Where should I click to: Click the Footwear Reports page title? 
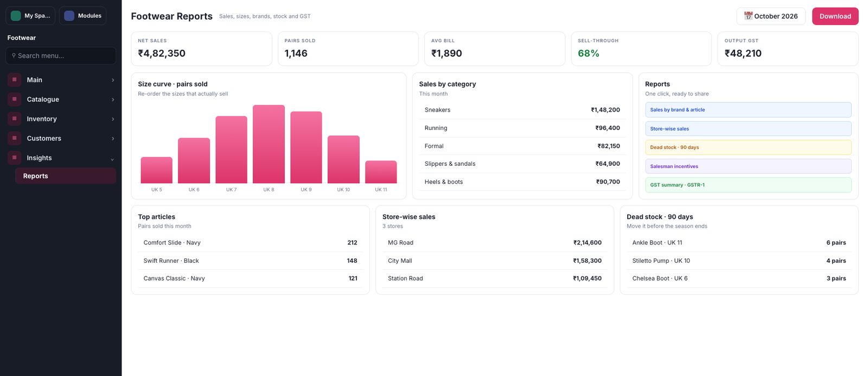coord(171,16)
